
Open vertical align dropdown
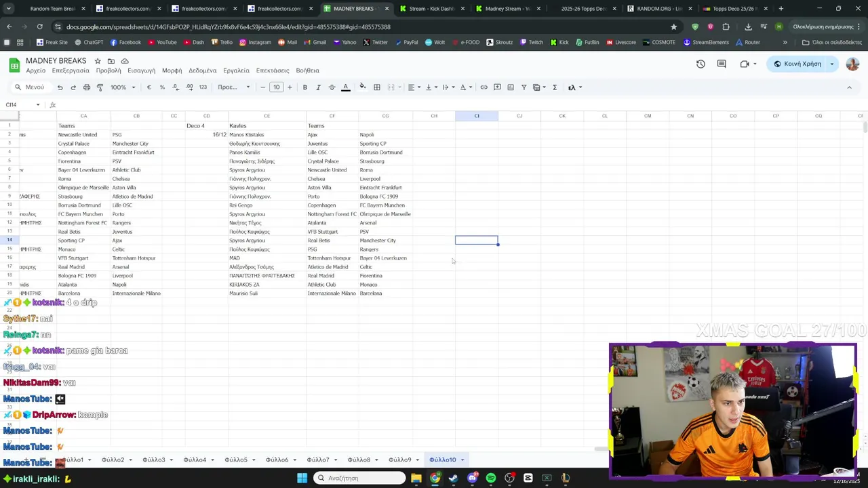click(431, 87)
